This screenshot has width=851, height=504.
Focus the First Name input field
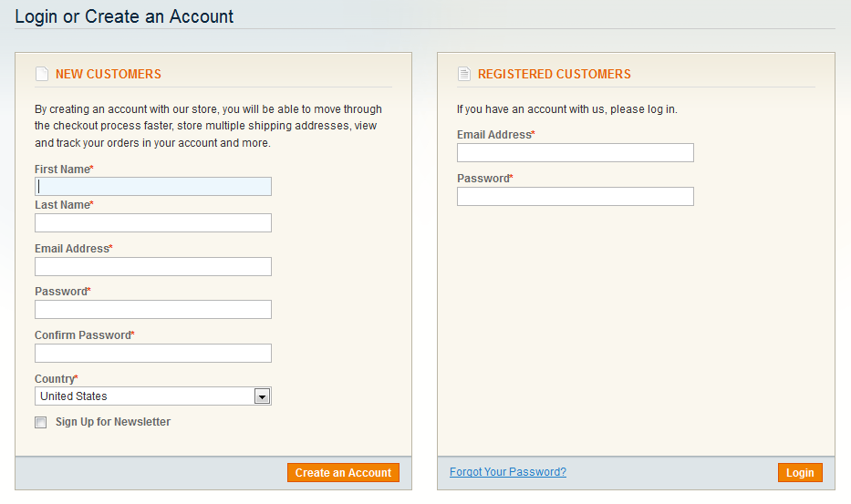153,186
